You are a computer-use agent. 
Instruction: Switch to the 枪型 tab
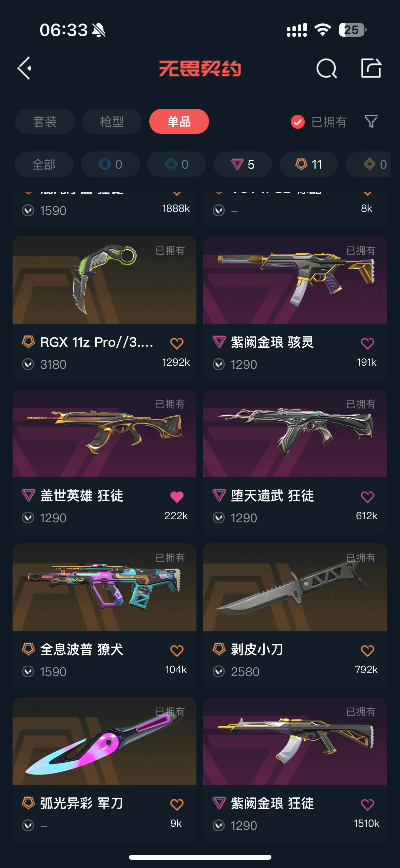112,122
